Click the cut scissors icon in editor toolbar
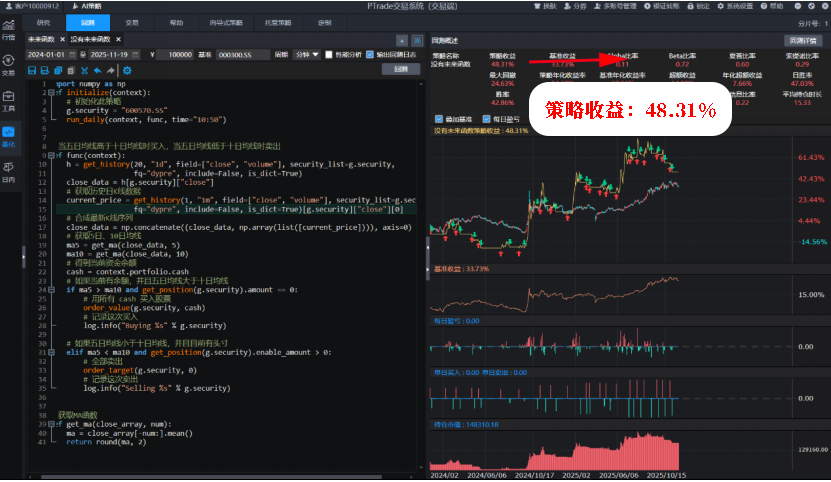The height and width of the screenshot is (482, 831). (x=83, y=71)
